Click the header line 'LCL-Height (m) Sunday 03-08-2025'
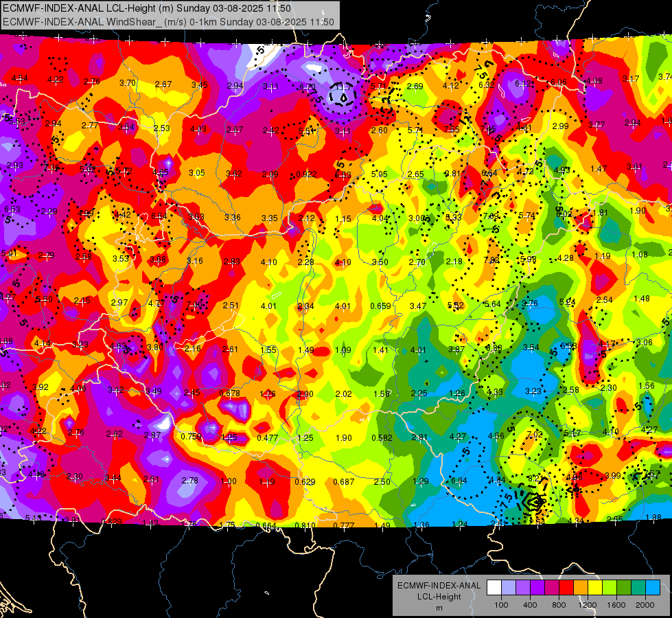Image resolution: width=672 pixels, height=618 pixels. click(x=147, y=8)
